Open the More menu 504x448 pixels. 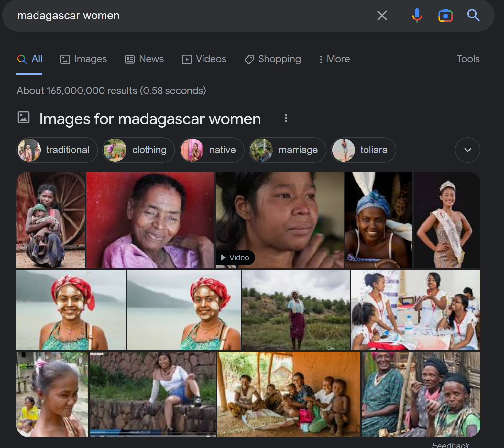point(334,59)
